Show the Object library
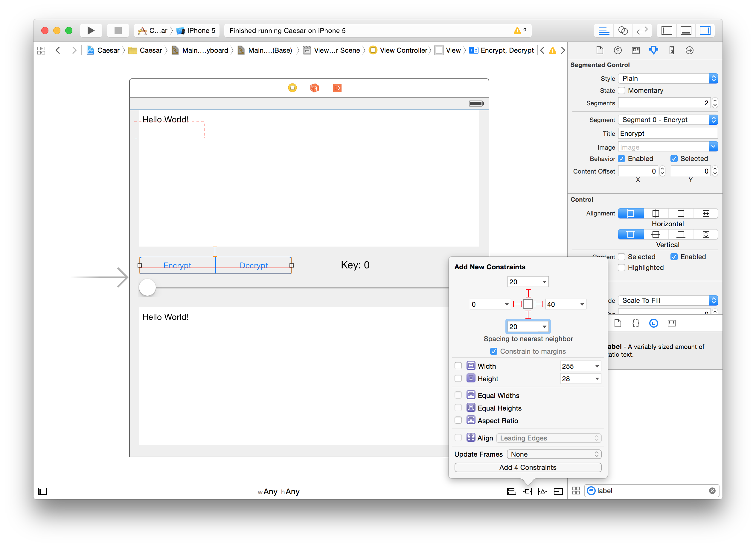The height and width of the screenshot is (547, 756). 654,323
